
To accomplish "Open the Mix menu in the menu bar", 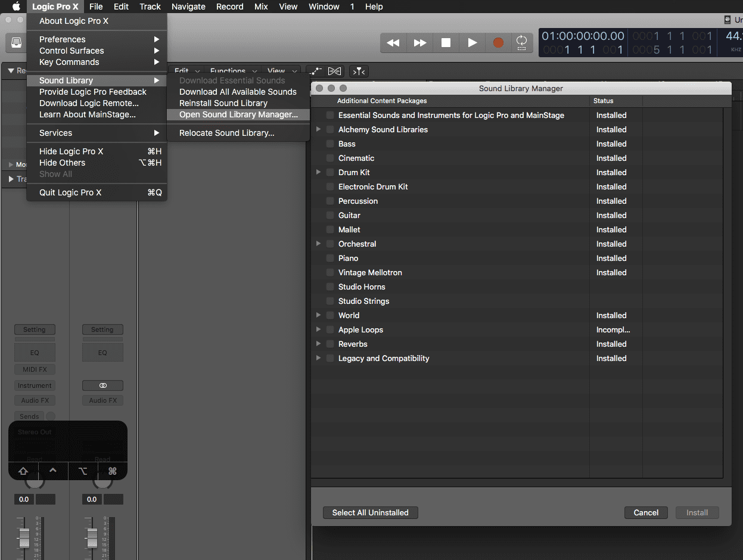I will pyautogui.click(x=261, y=7).
